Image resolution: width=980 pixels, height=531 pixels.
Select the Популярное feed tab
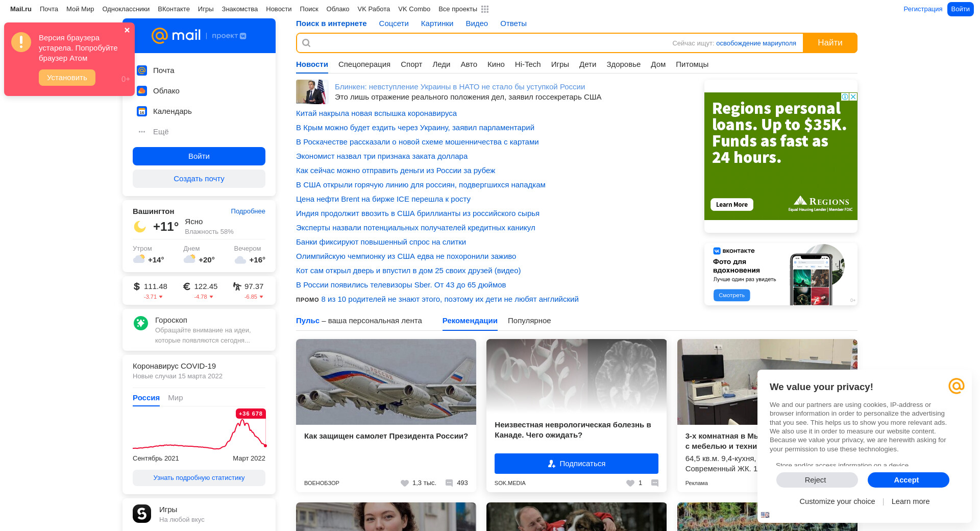point(529,321)
